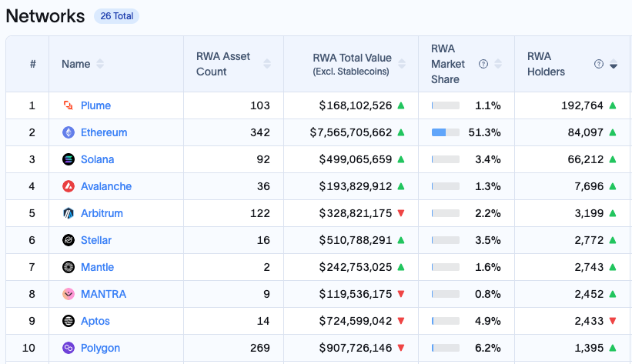The width and height of the screenshot is (632, 364).
Task: Click the red down arrow beside $907,726,146
Action: [401, 348]
